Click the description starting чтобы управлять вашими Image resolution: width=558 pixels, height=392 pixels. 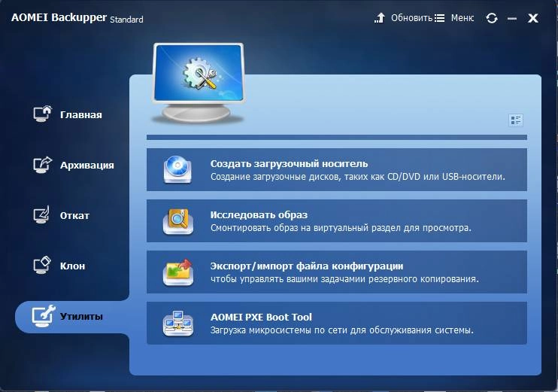344,279
